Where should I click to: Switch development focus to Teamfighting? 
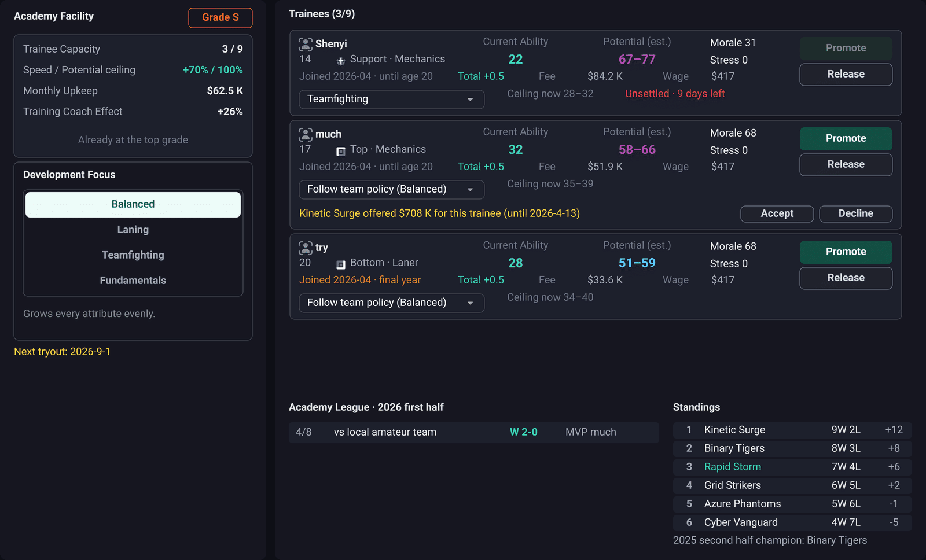[133, 255]
